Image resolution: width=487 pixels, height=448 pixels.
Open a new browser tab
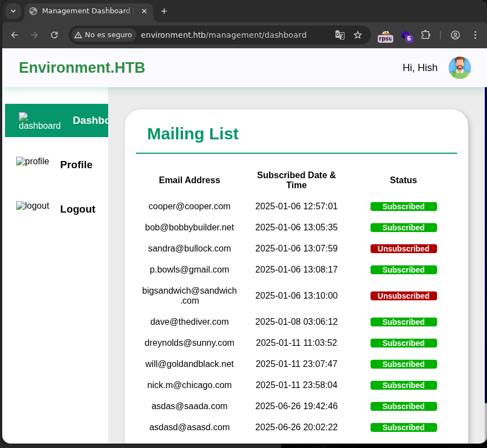[x=164, y=11]
